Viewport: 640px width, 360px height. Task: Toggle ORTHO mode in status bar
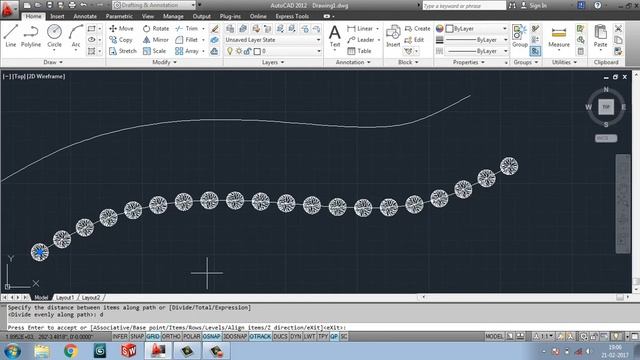[x=171, y=337]
